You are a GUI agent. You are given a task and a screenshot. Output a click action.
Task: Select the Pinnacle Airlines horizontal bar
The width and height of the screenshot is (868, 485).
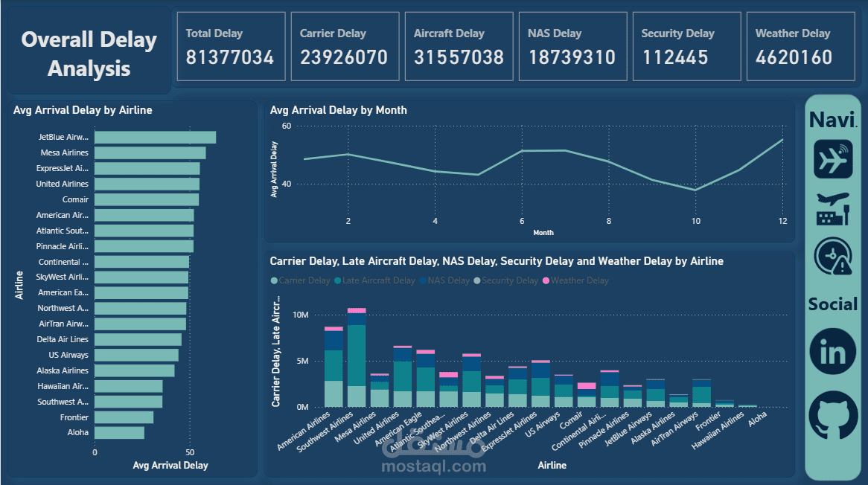(x=144, y=246)
